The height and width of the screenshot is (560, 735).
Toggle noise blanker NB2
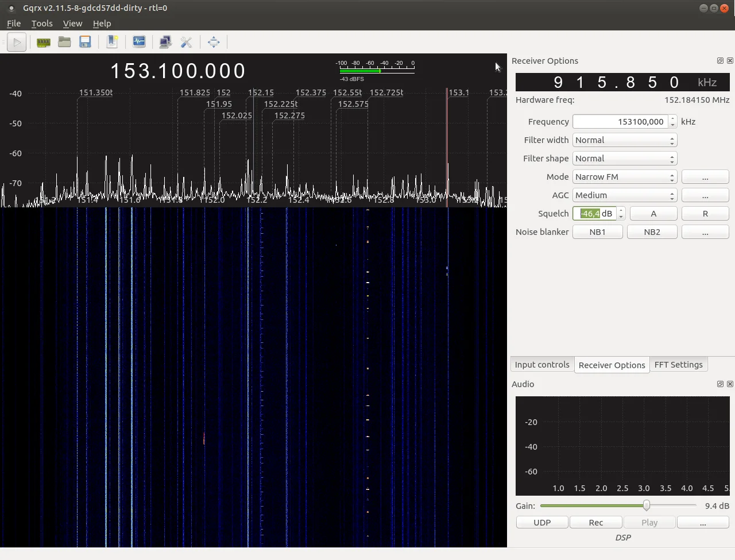click(652, 232)
